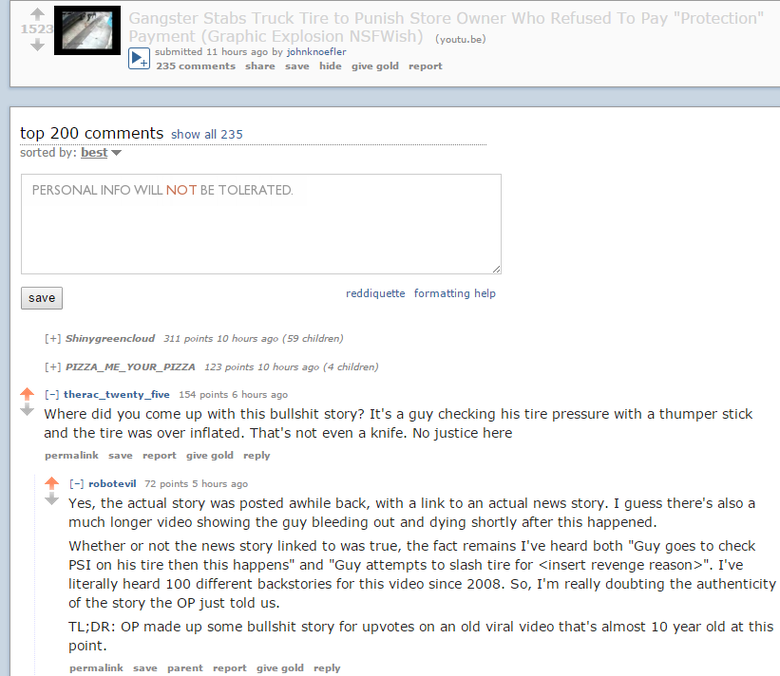Click the save comment button
The width and height of the screenshot is (780, 676).
42,298
